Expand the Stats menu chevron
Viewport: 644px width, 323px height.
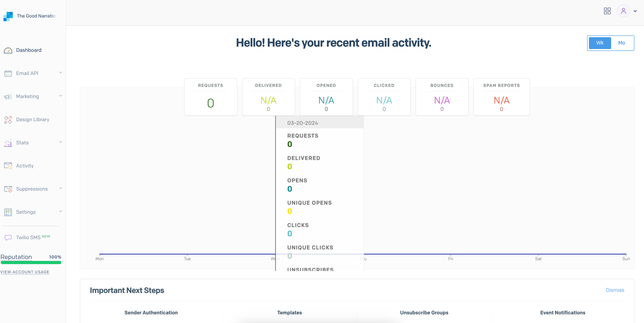60,142
